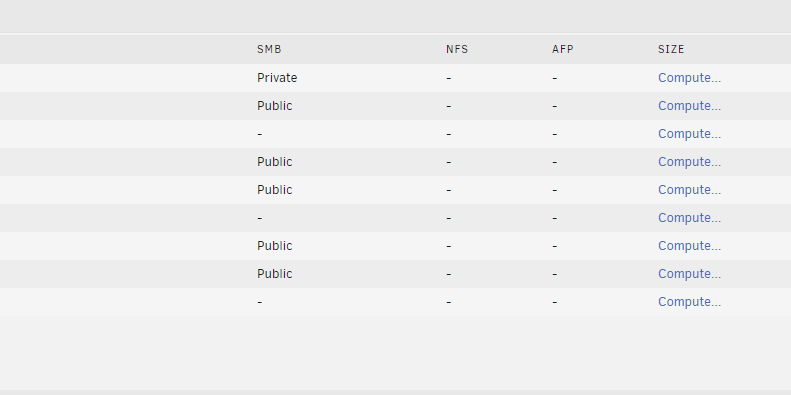Click the NFS column header
This screenshot has width=791, height=395.
tap(457, 49)
